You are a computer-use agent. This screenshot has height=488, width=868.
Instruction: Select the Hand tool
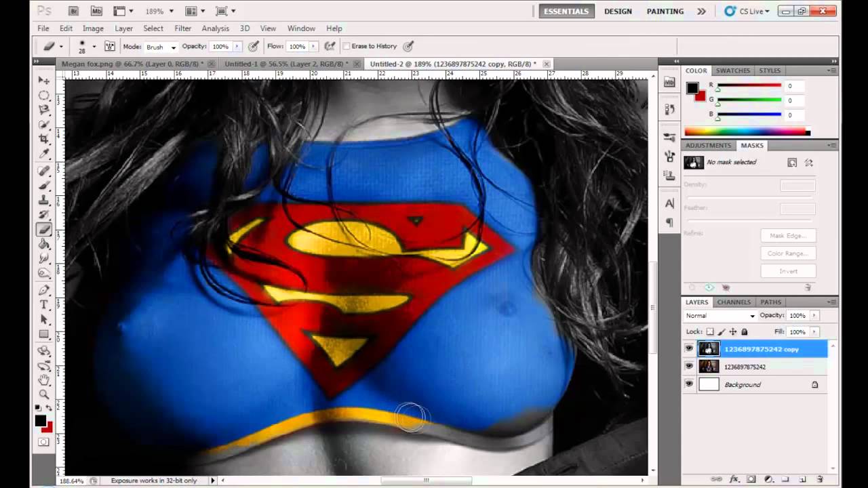pos(44,380)
